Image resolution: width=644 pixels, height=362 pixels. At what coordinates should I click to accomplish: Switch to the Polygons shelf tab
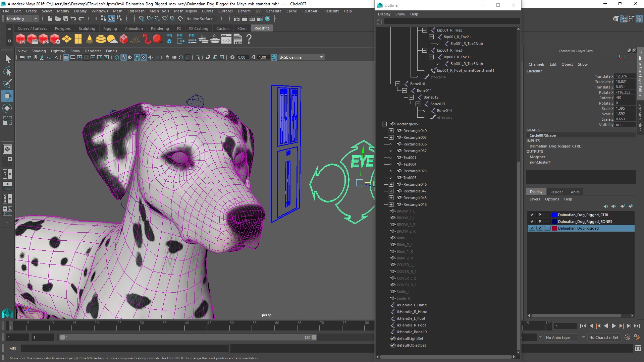[63, 28]
